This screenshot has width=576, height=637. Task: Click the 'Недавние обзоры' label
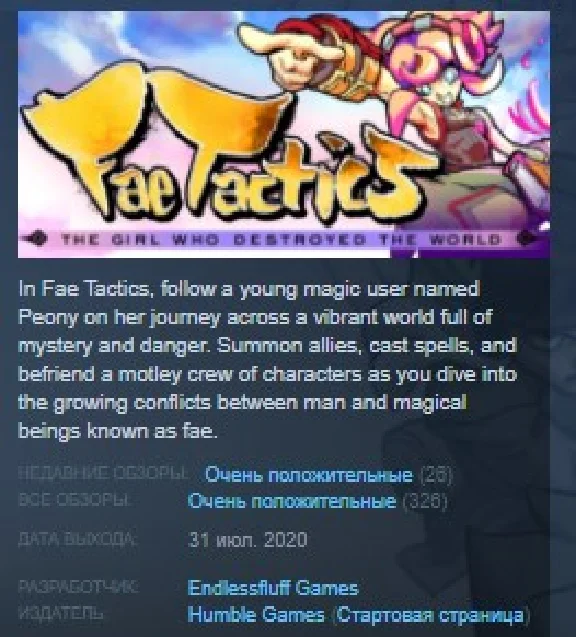103,473
